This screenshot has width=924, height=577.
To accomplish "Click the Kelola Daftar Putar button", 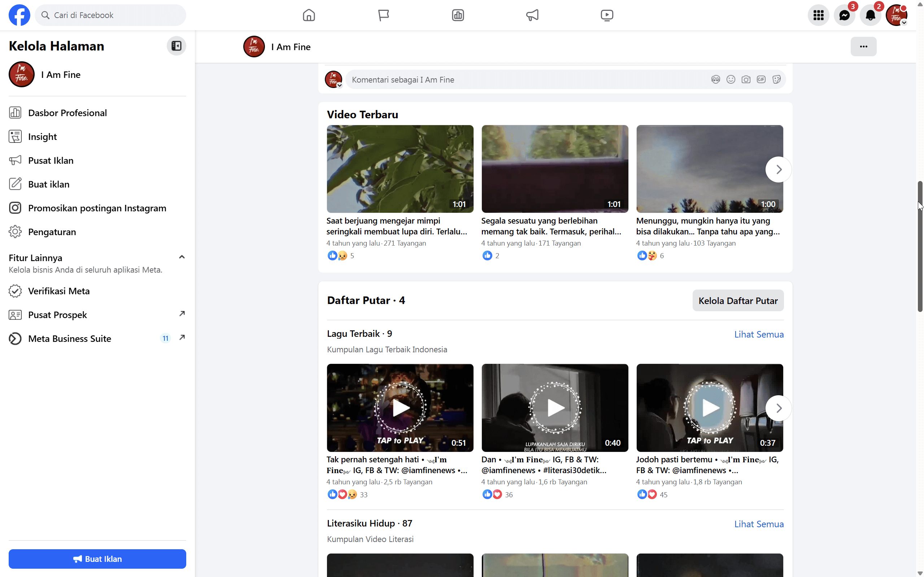I will (738, 300).
